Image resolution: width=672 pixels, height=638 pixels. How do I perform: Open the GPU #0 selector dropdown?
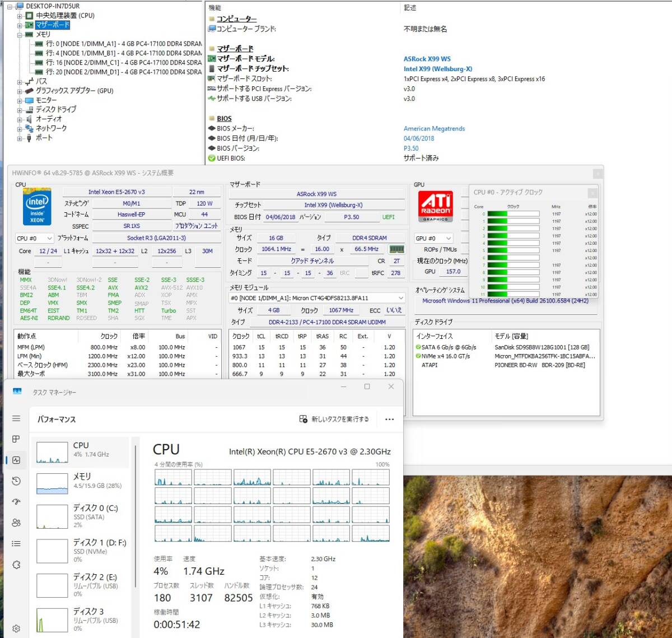coord(433,238)
